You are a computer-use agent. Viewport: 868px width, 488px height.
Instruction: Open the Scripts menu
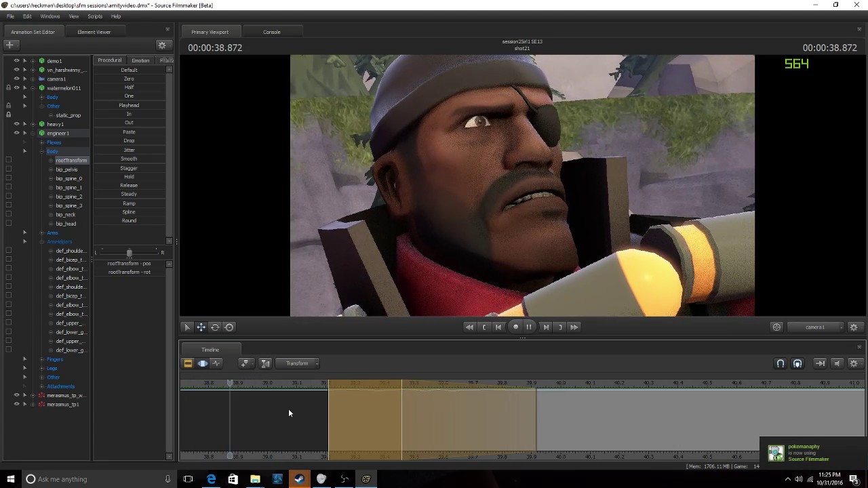95,16
